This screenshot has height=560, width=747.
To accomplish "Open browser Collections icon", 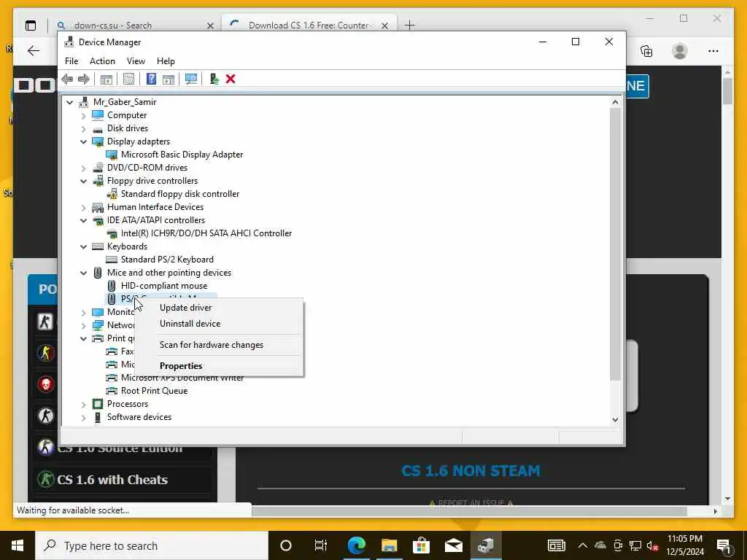I will point(646,51).
